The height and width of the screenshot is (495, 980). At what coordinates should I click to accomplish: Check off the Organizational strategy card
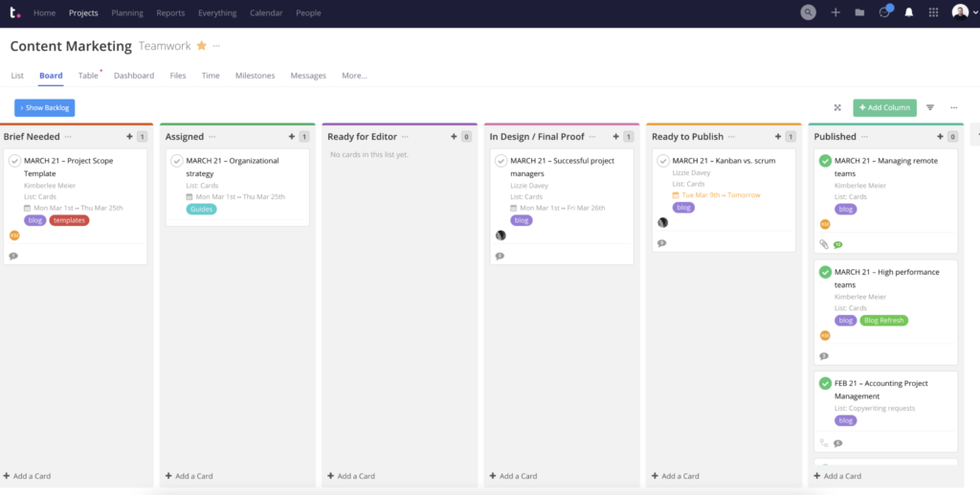point(177,161)
